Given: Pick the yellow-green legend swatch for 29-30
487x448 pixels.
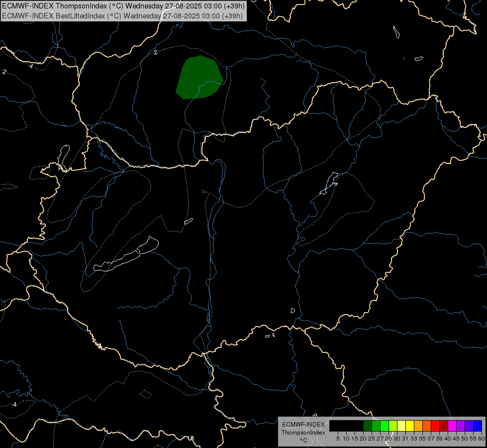Looking at the screenshot, I should 393,426.
